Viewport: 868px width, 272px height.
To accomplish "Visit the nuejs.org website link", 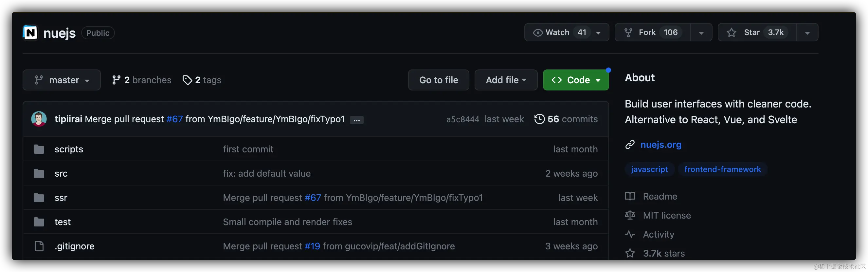I will tap(661, 145).
